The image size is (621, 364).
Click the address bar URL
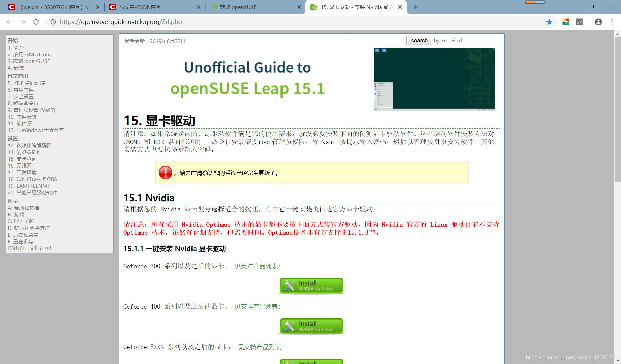click(121, 22)
